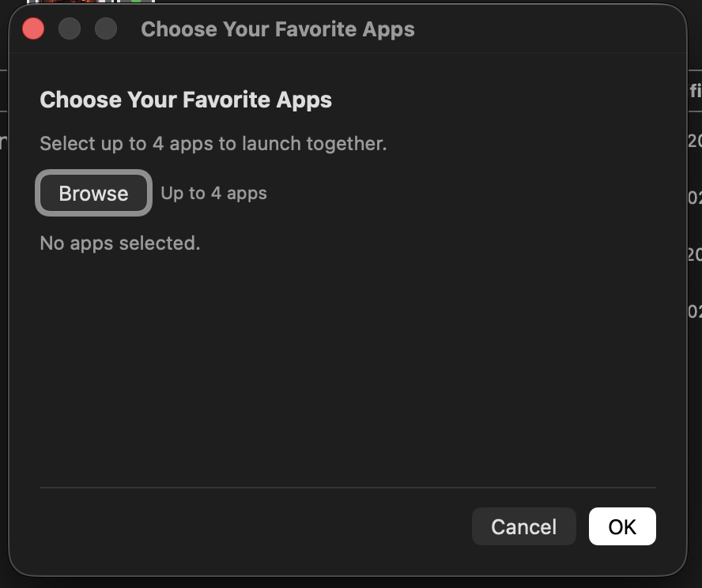Viewport: 702px width, 588px height.
Task: Click the Browse button
Action: point(93,193)
